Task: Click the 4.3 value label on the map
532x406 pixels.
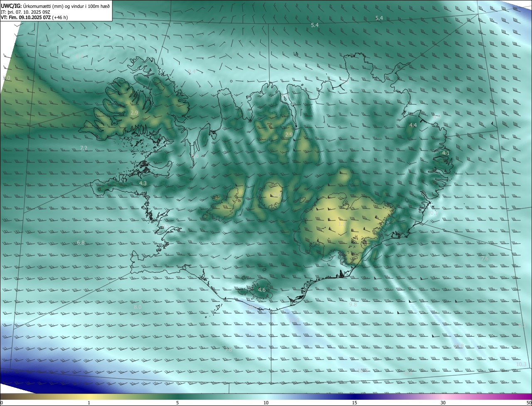Action: 143,183
